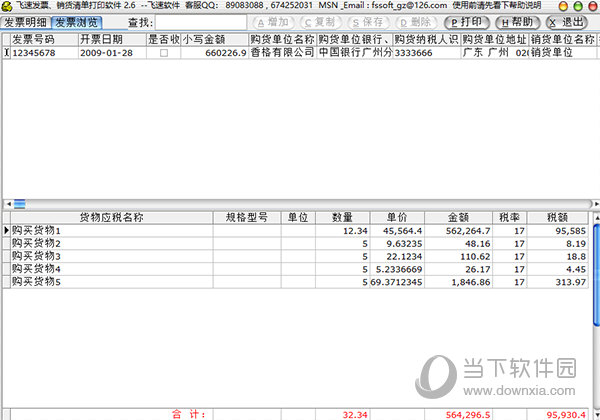Image resolution: width=600 pixels, height=420 pixels.
Task: Select the date cell 2009-01-28
Action: [x=112, y=53]
